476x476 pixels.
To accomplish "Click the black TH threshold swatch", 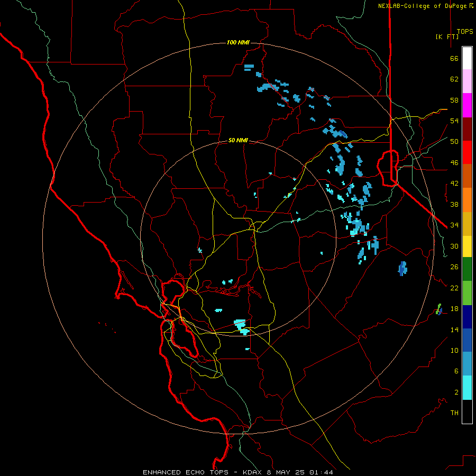I will [467, 411].
